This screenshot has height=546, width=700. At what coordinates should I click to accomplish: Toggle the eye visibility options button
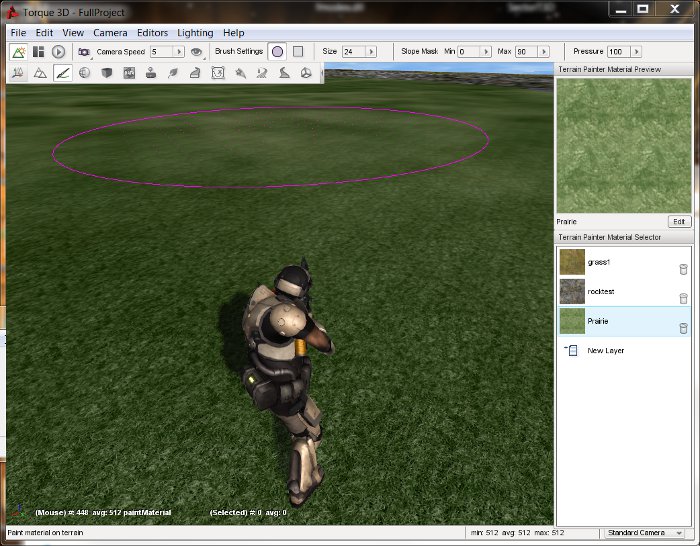point(197,51)
